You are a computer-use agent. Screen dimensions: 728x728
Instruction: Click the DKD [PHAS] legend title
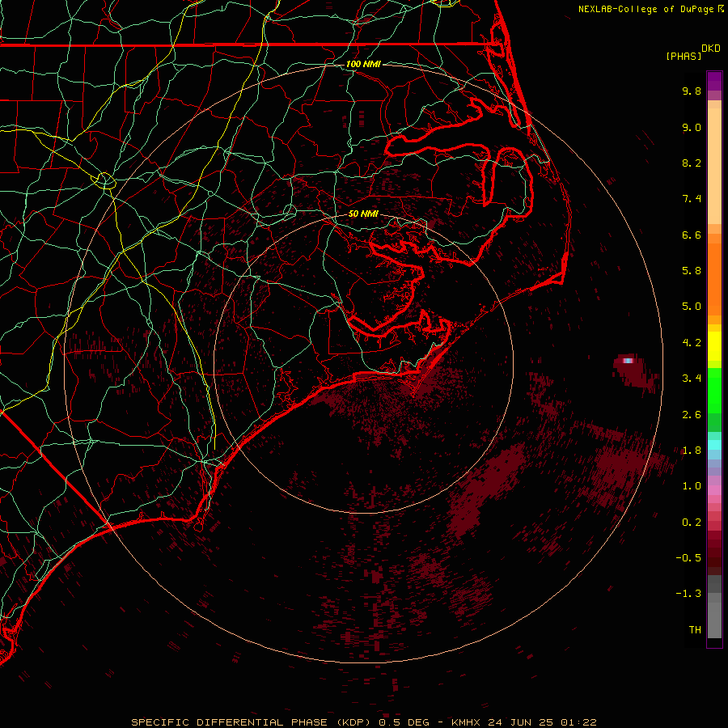(x=692, y=53)
